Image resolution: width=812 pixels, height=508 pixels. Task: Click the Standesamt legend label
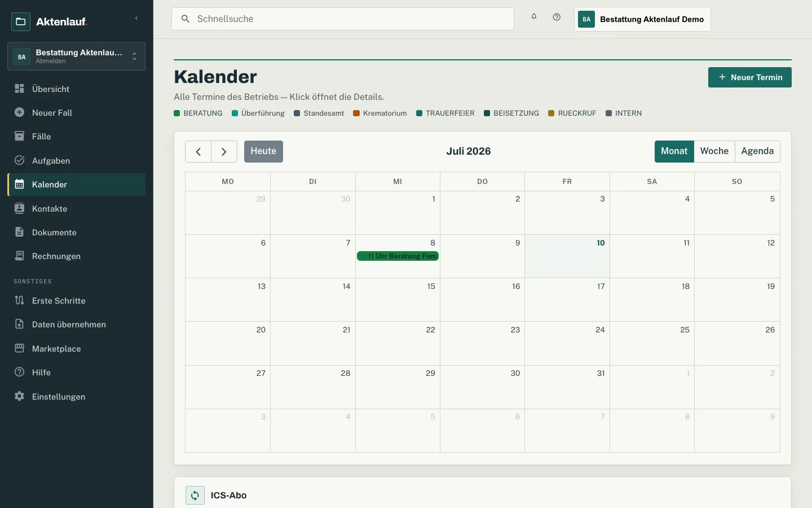[324, 113]
